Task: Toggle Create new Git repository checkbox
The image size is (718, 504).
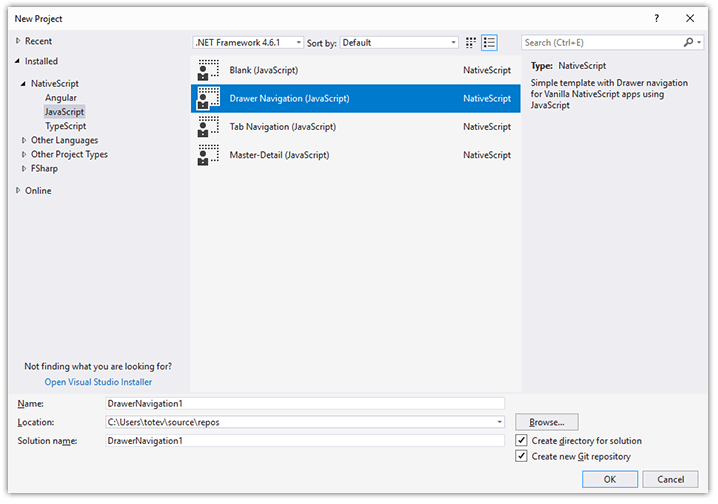Action: tap(521, 456)
